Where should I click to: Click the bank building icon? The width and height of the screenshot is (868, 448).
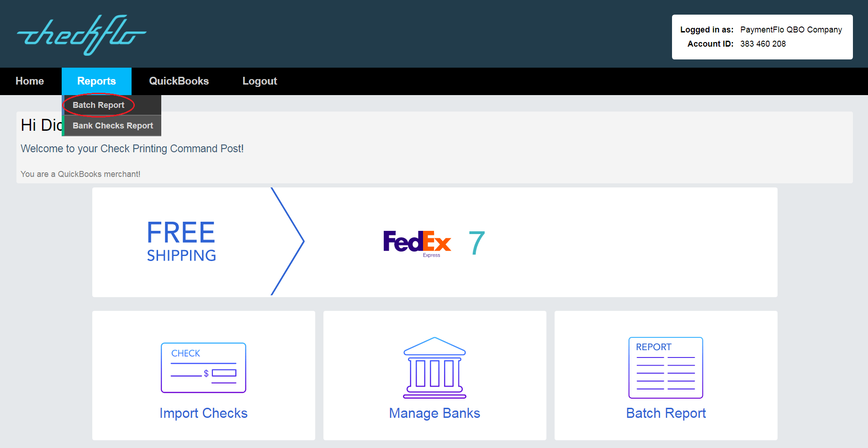coord(434,368)
